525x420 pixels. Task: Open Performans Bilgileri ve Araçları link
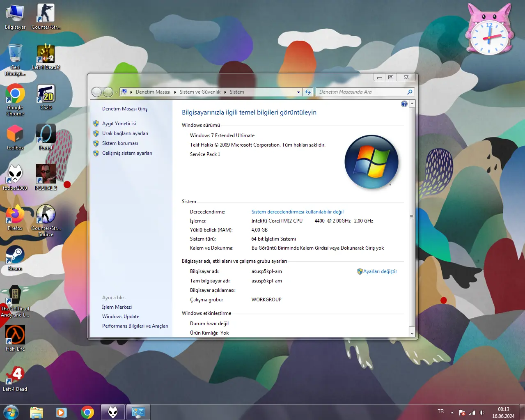(135, 326)
